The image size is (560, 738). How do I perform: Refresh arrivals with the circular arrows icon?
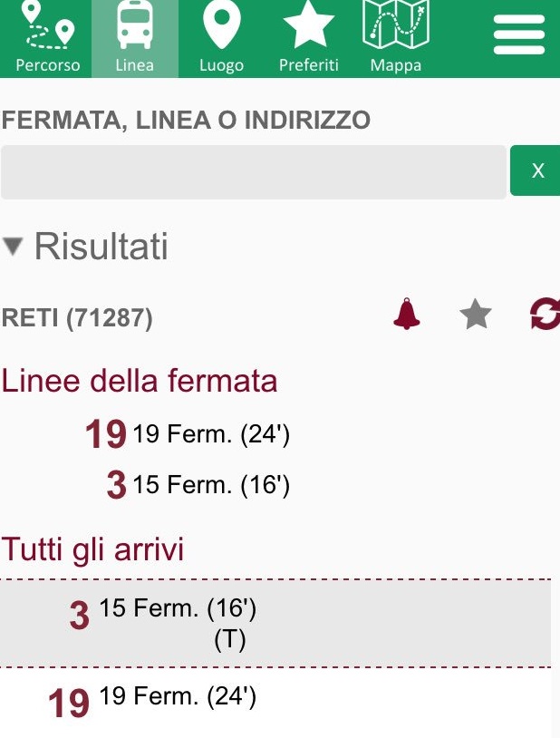(x=543, y=316)
